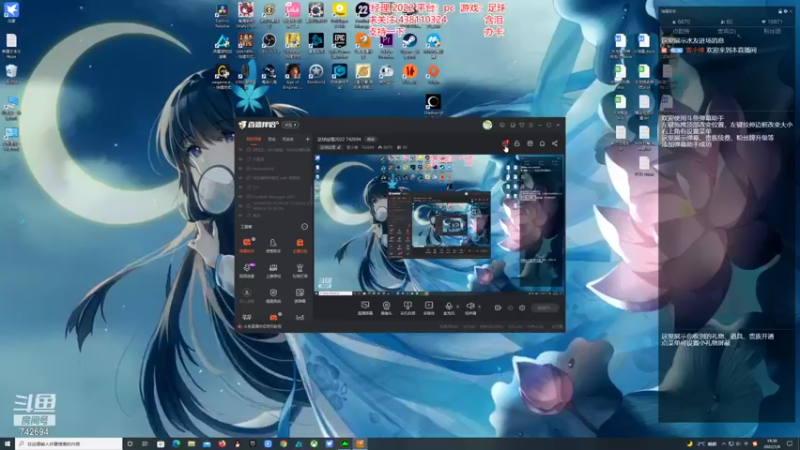Open the room manager helper tool icon
800x450 pixels.
(273, 245)
